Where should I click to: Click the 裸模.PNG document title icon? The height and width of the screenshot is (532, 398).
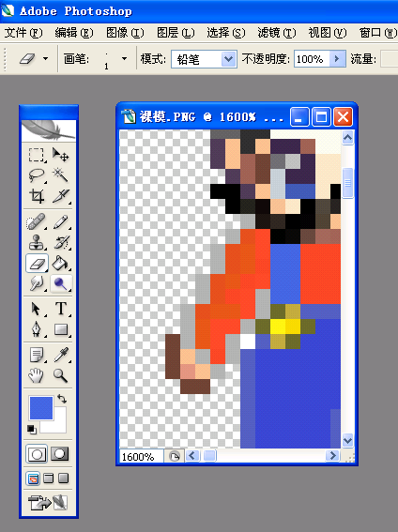(129, 116)
